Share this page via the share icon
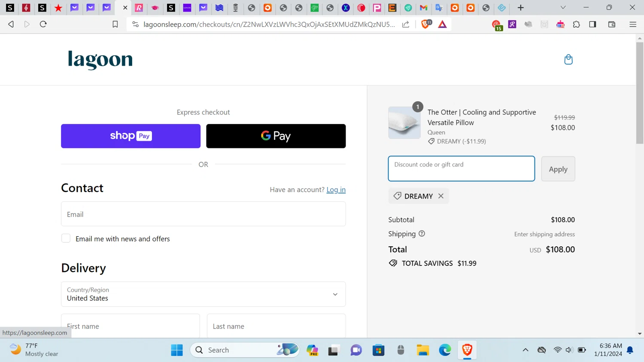Image resolution: width=644 pixels, height=362 pixels. click(406, 24)
